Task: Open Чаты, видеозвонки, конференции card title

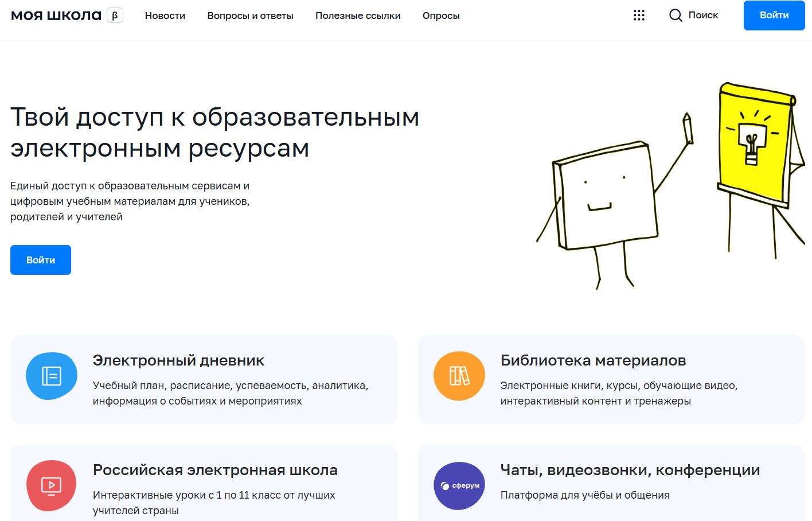Action: pos(630,470)
